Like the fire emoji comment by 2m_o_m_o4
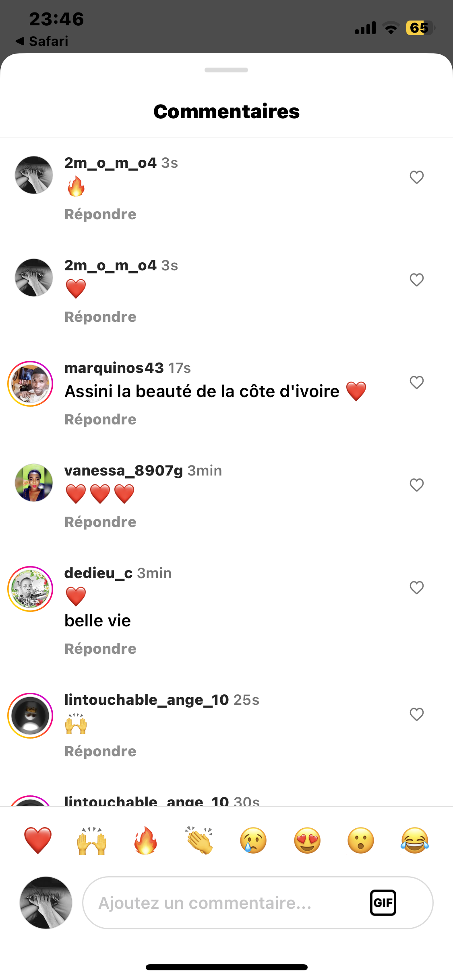 (x=417, y=177)
